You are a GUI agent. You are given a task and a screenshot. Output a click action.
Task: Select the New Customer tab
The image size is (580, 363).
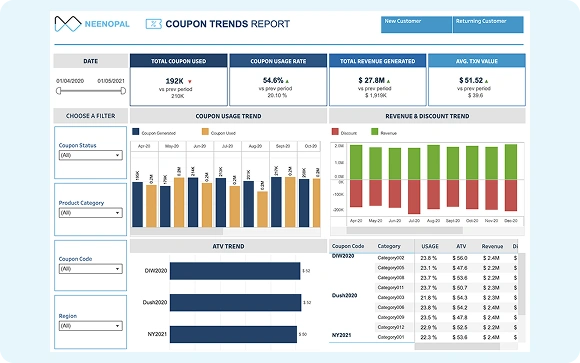tap(416, 24)
